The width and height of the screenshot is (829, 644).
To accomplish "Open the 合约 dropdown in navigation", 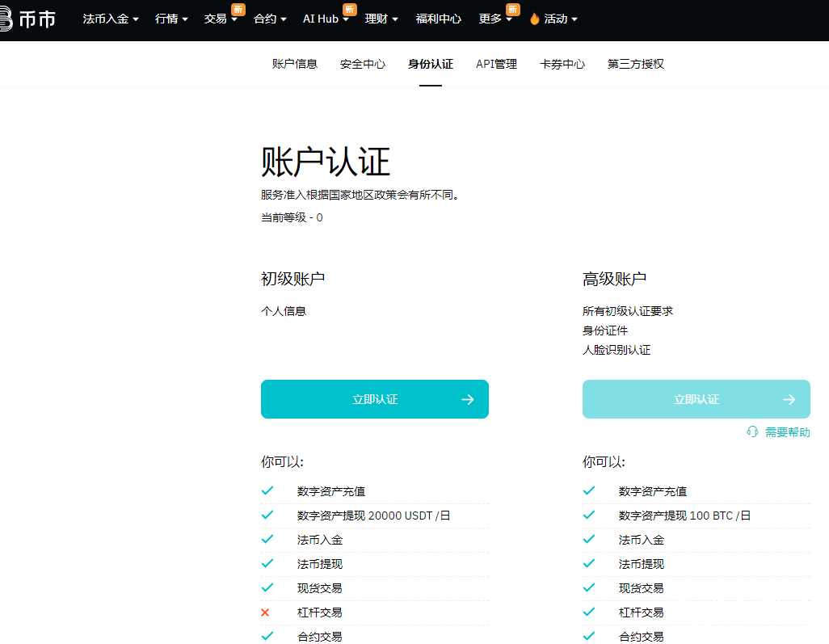I will coord(270,19).
